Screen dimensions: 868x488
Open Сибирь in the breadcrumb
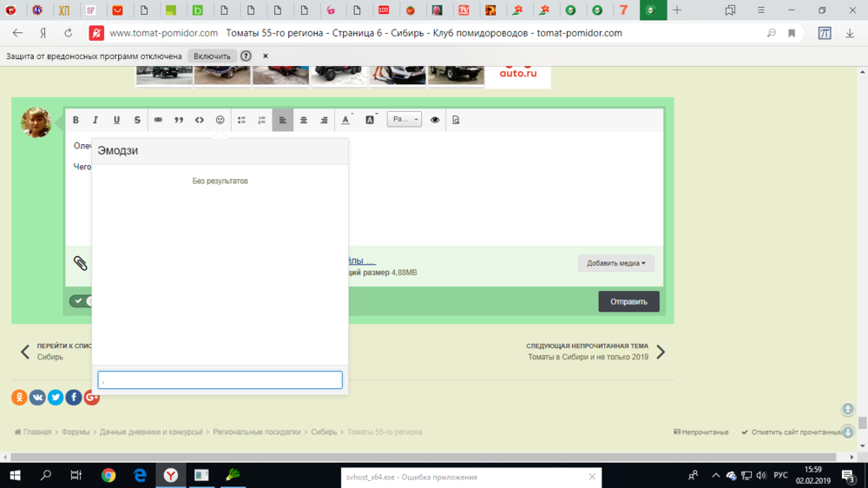(324, 432)
